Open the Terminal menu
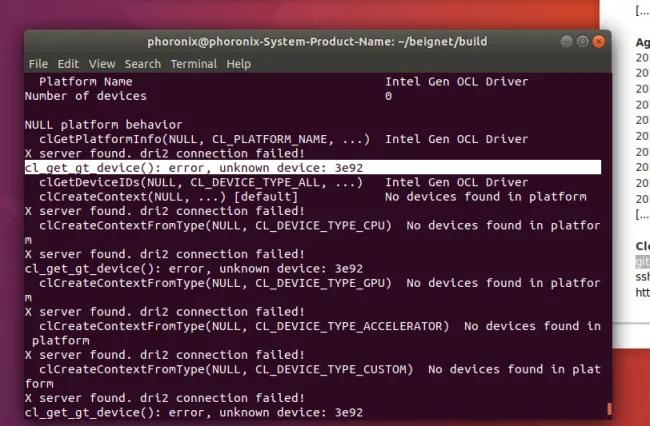 pyautogui.click(x=193, y=64)
